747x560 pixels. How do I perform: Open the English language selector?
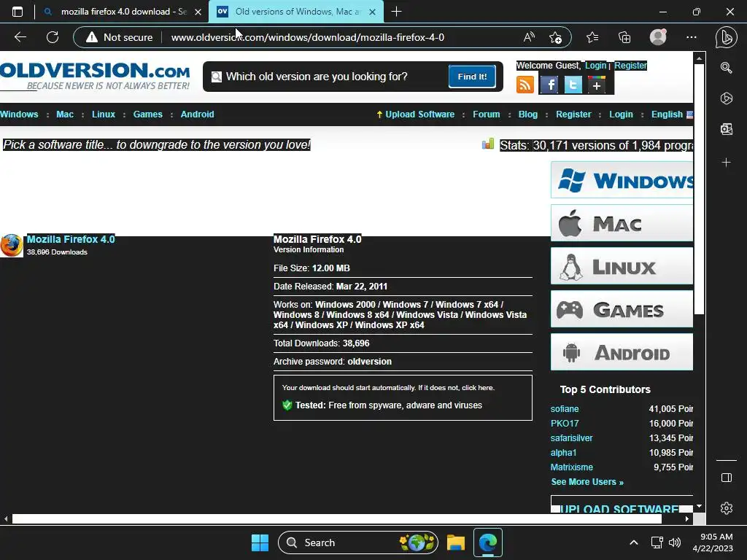click(672, 114)
